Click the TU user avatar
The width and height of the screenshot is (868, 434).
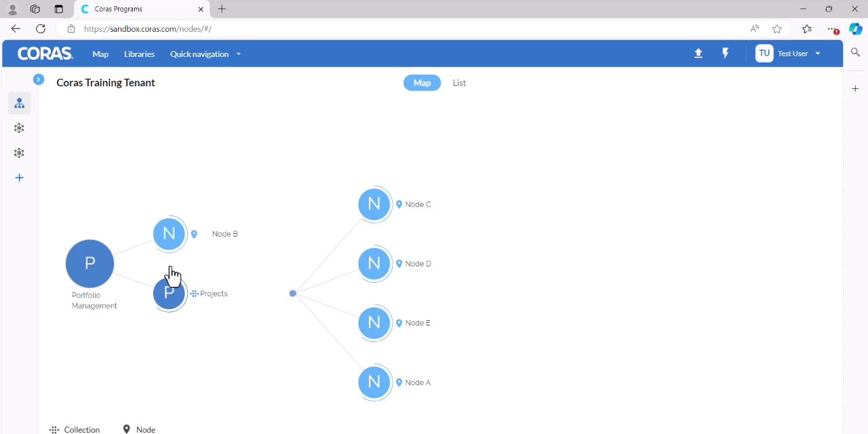764,54
